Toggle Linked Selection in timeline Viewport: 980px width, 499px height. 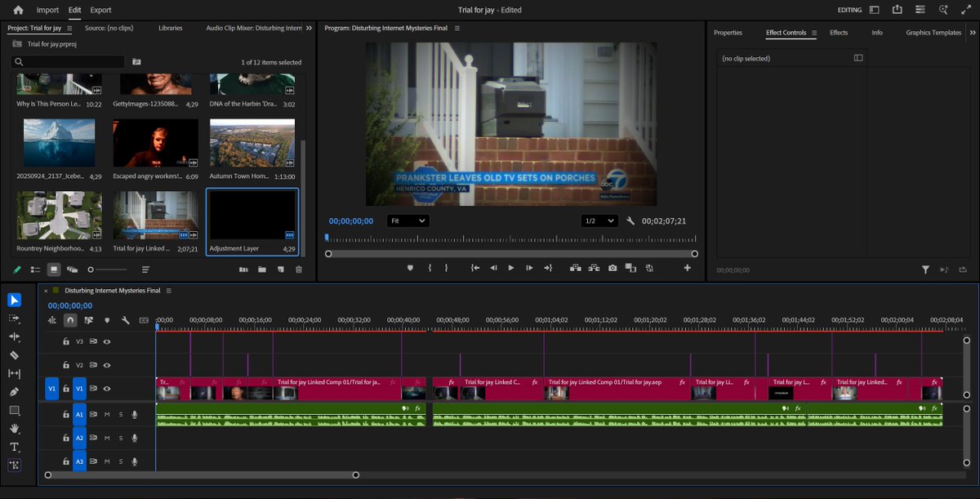89,320
